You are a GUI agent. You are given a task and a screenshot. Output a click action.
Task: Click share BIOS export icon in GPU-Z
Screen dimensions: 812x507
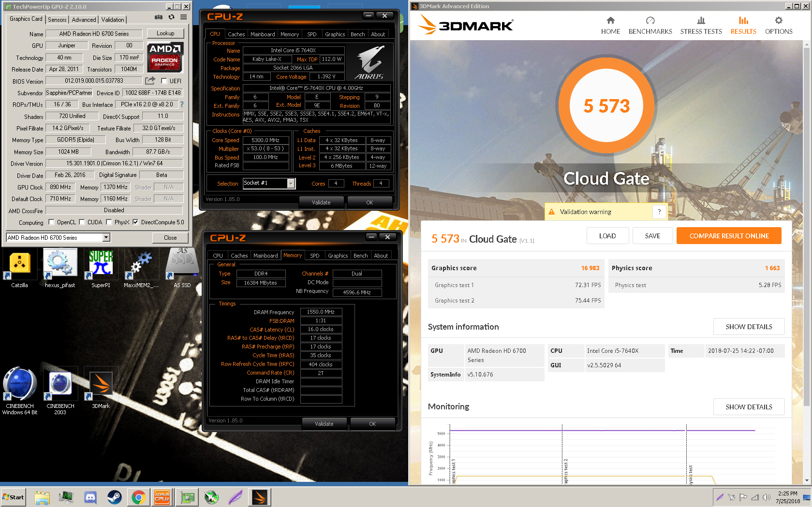150,80
